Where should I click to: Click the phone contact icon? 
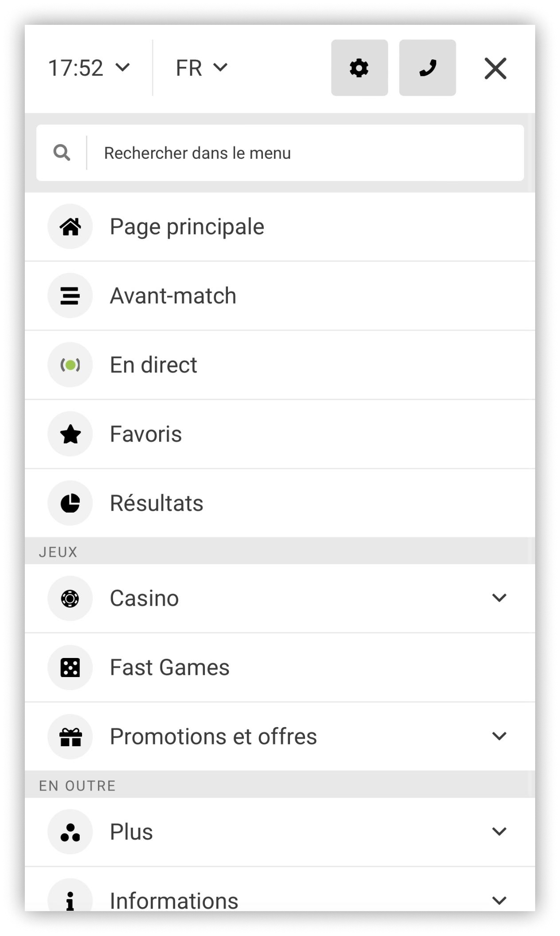pyautogui.click(x=427, y=68)
